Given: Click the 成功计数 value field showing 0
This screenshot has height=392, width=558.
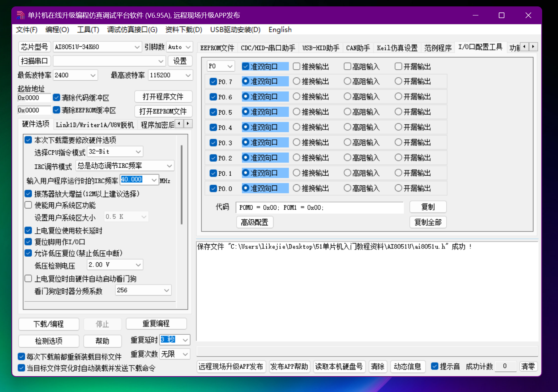Looking at the screenshot, I should pyautogui.click(x=505, y=366).
